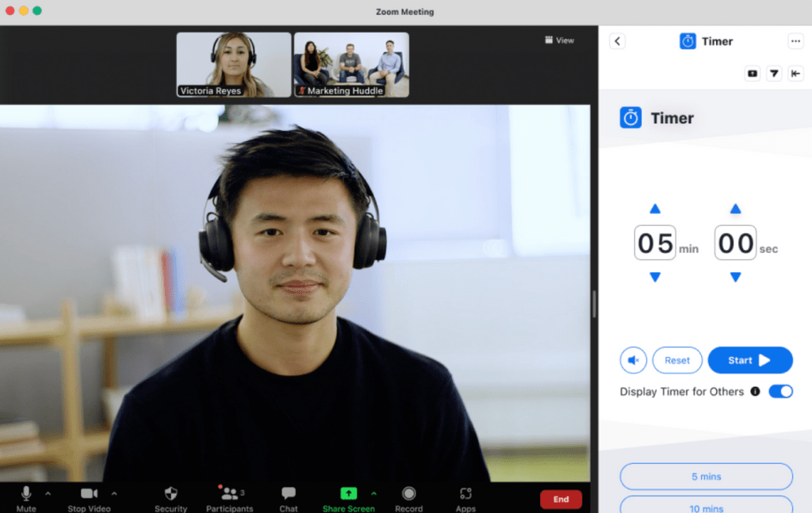Open the View menu
The image size is (812, 513).
point(559,40)
